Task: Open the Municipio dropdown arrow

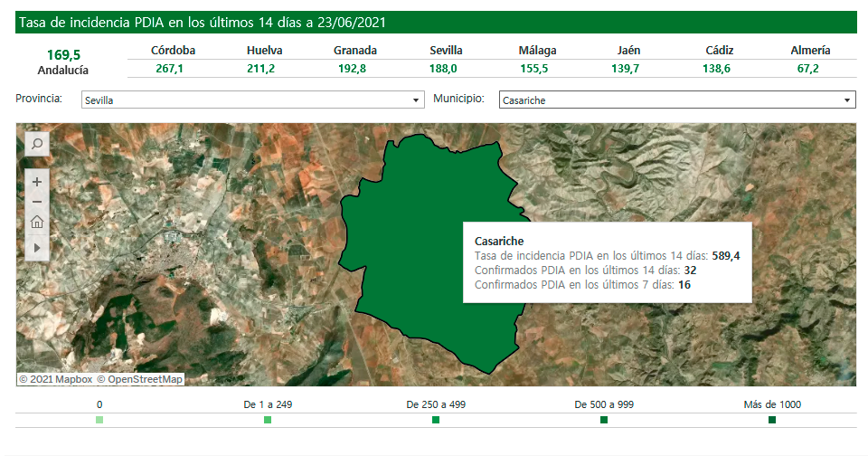Action: pos(847,100)
